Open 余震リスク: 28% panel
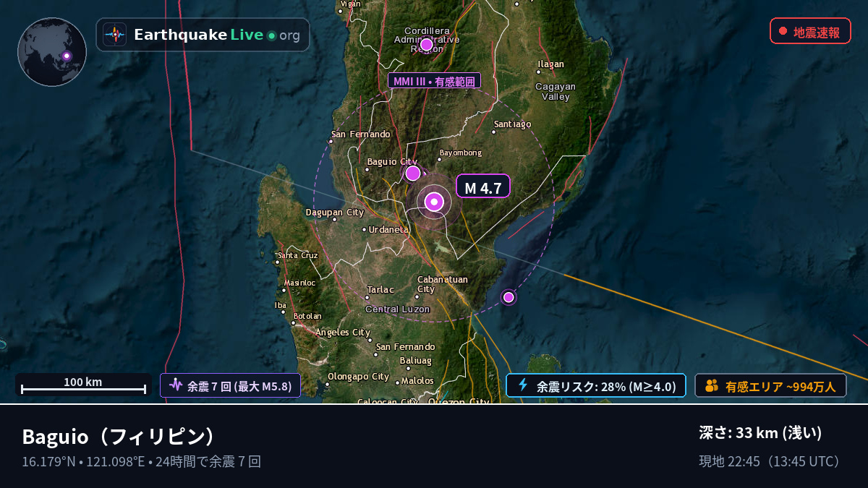Image resolution: width=868 pixels, height=488 pixels. [x=595, y=385]
